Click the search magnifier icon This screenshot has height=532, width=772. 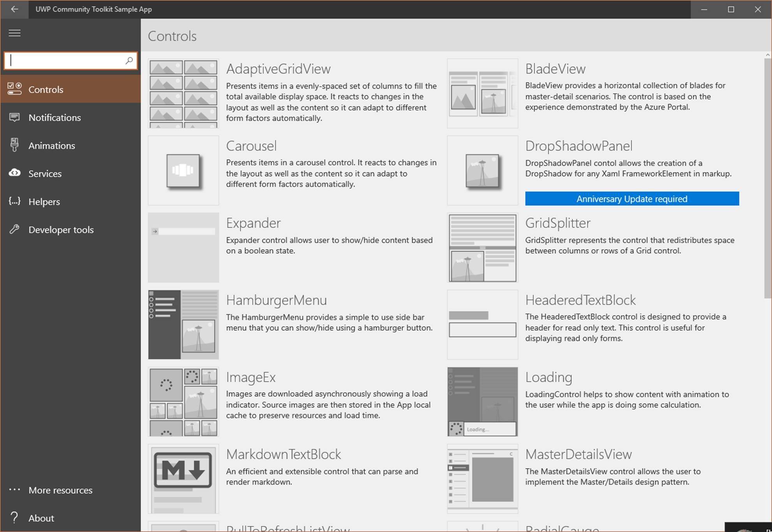(129, 61)
